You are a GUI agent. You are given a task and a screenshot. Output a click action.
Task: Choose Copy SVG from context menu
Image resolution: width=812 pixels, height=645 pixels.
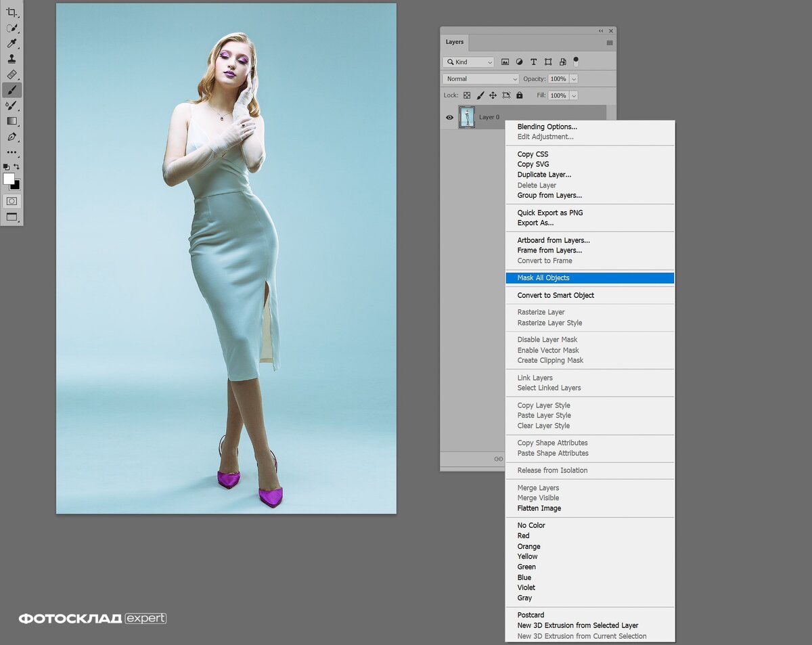[533, 164]
